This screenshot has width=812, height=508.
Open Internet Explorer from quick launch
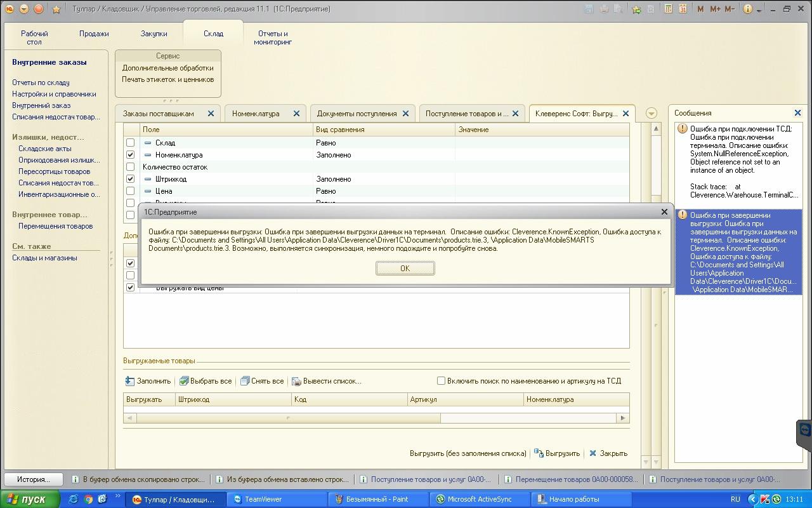pos(75,499)
